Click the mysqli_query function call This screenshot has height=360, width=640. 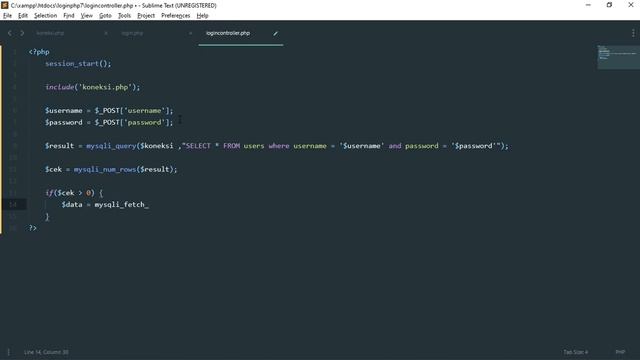pyautogui.click(x=111, y=146)
